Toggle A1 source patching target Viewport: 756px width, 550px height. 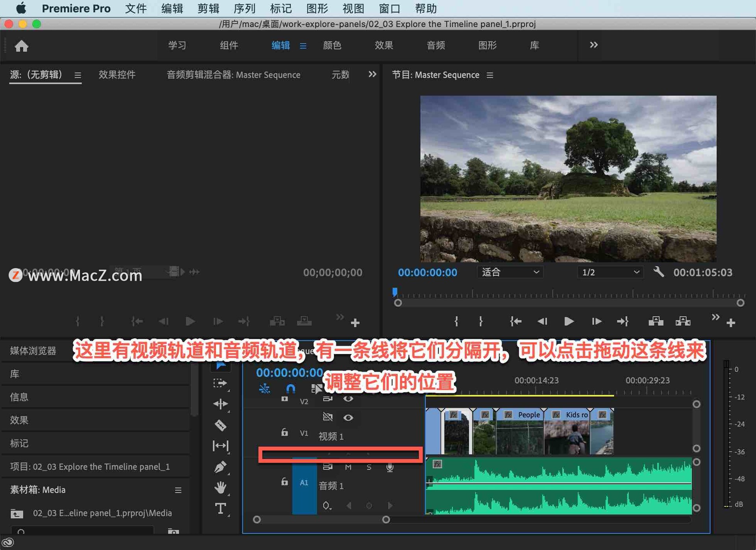[304, 482]
